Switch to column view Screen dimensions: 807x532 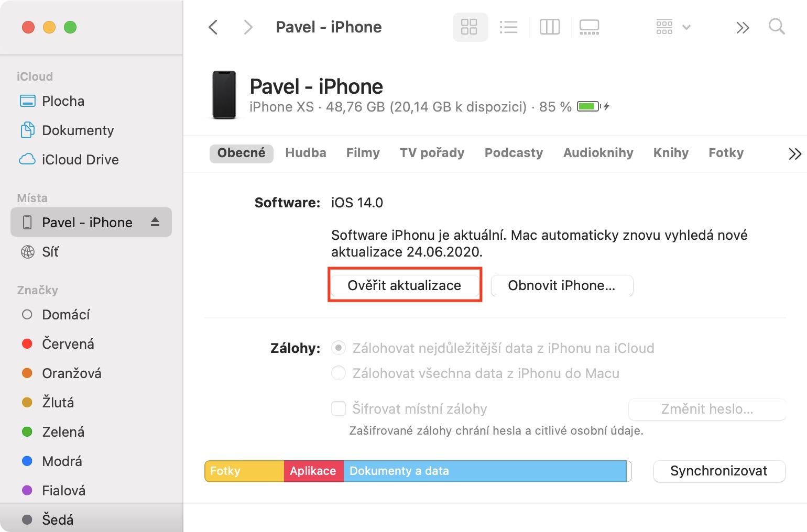point(550,27)
